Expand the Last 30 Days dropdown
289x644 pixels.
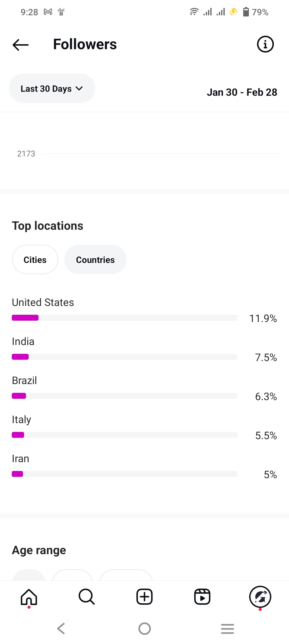pos(52,88)
